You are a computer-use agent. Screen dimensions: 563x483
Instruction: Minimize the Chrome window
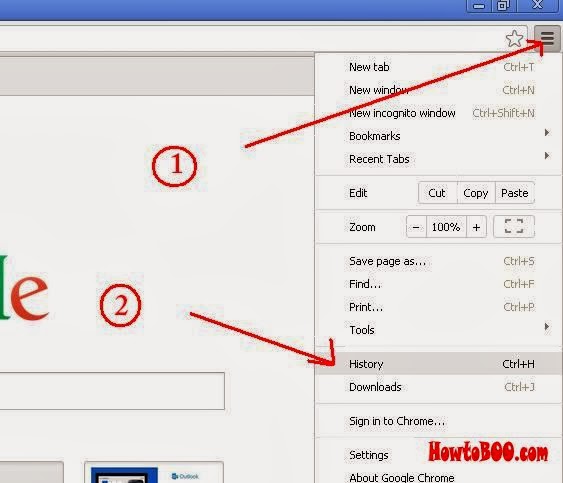pos(479,5)
